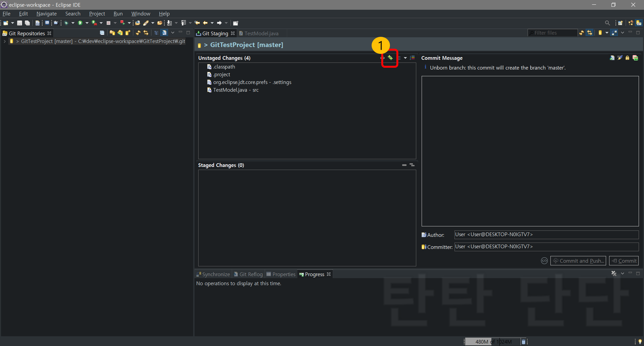Image resolution: width=644 pixels, height=346 pixels.
Task: Toggle Link with Selection in Git Repositories
Action: tap(146, 33)
